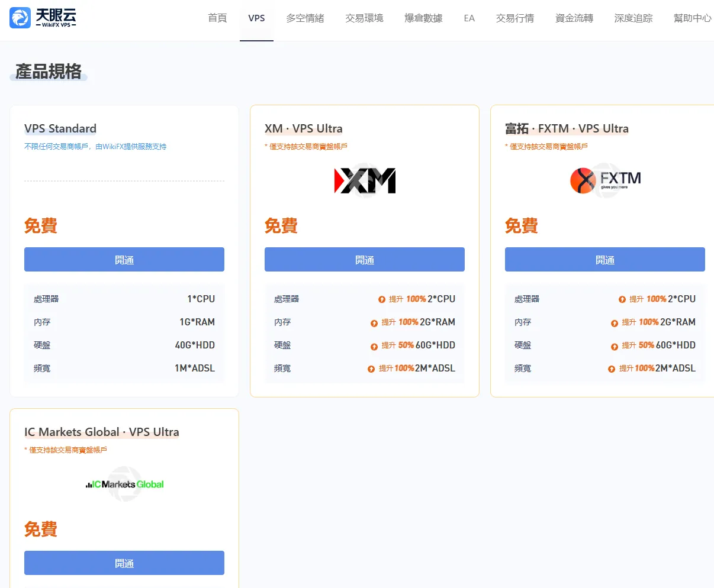This screenshot has height=588, width=714.
Task: Open the 多空情緒 menu item
Action: (305, 18)
